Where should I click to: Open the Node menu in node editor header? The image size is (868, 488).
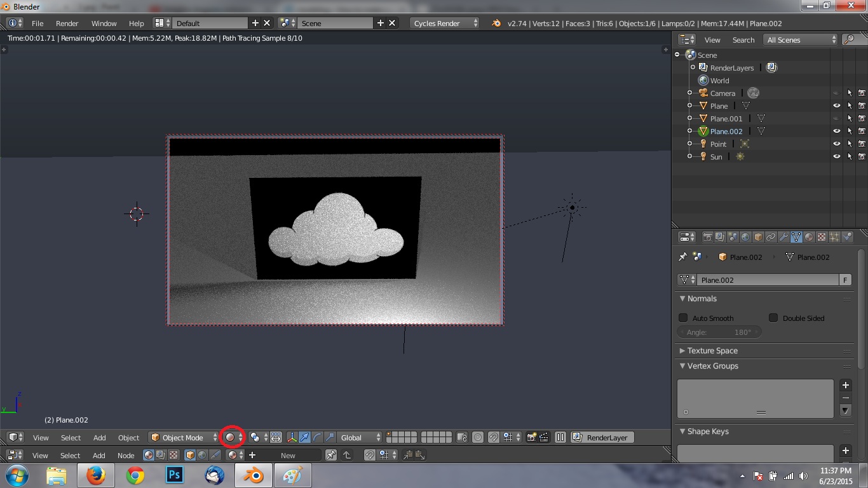coord(126,455)
